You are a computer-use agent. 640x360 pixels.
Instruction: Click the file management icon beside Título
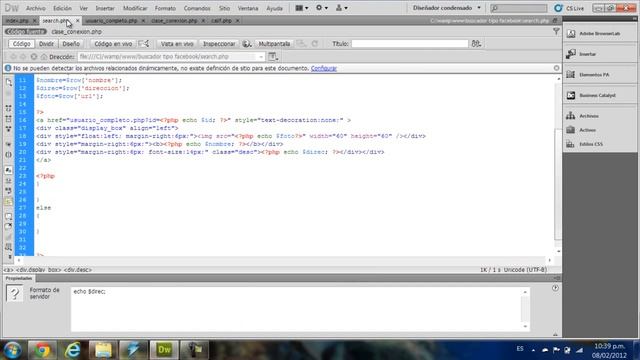tap(476, 44)
